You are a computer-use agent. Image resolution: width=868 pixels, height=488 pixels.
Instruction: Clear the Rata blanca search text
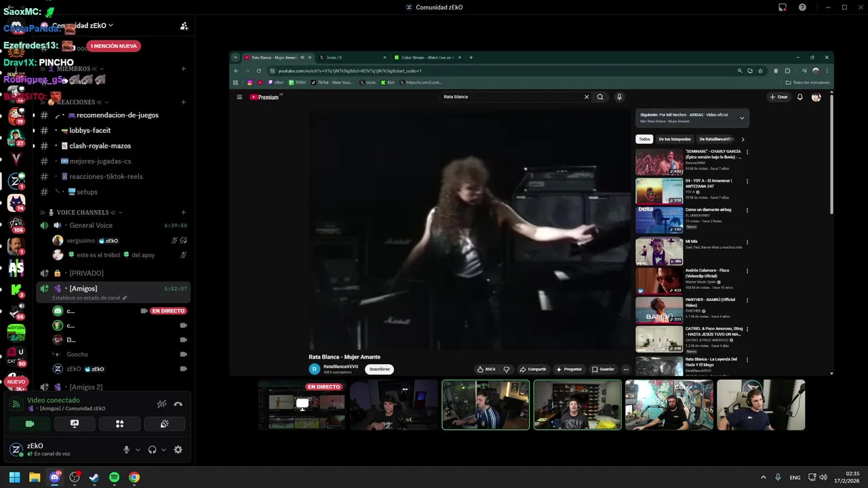(x=587, y=97)
